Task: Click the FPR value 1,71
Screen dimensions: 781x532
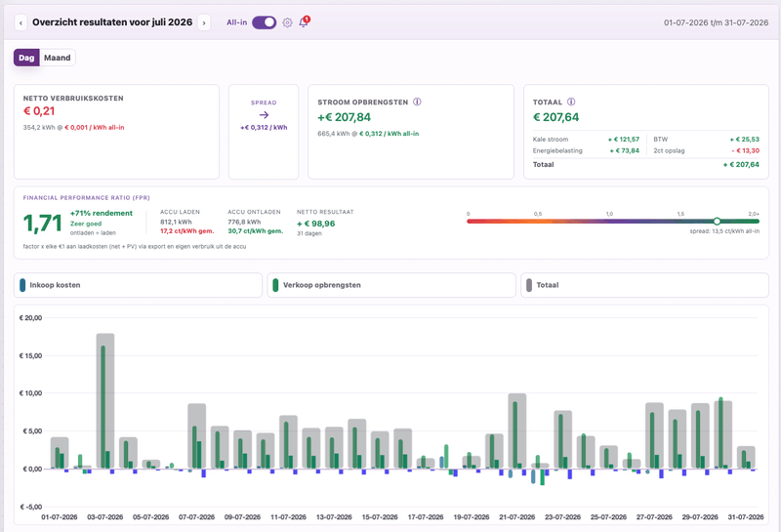Action: click(43, 224)
